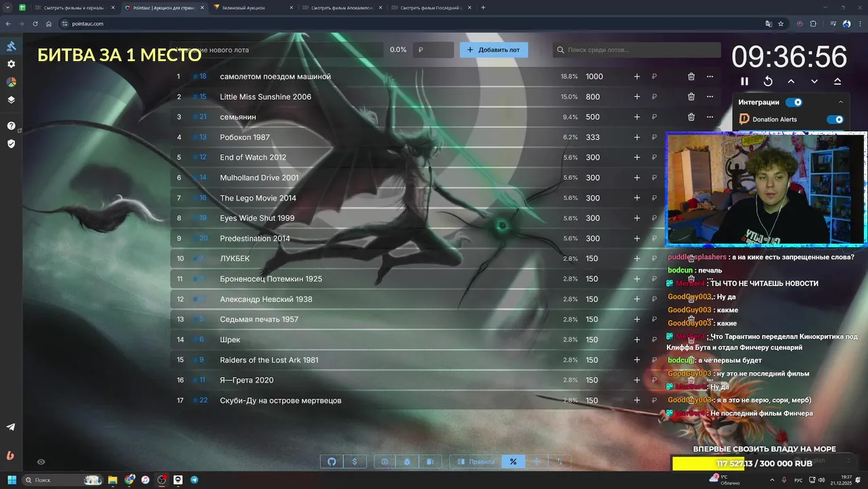
Task: Open a new browser tab
Action: [483, 7]
